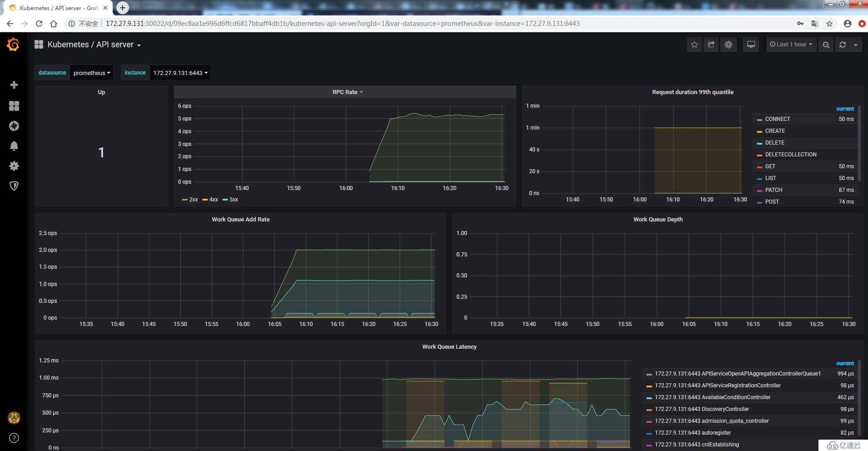Image resolution: width=868 pixels, height=451 pixels.
Task: Open saved passwords key icon
Action: [800, 24]
